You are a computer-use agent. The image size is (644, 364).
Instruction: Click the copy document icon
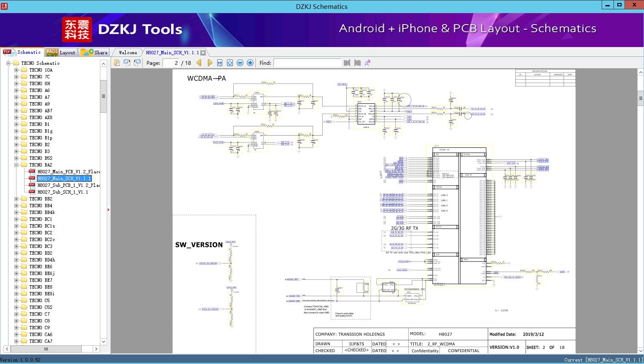tap(117, 63)
